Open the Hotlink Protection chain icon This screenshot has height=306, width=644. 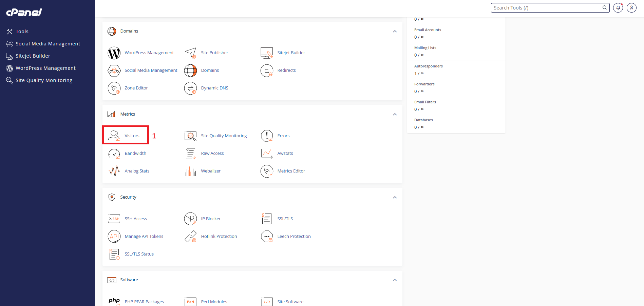(x=191, y=237)
